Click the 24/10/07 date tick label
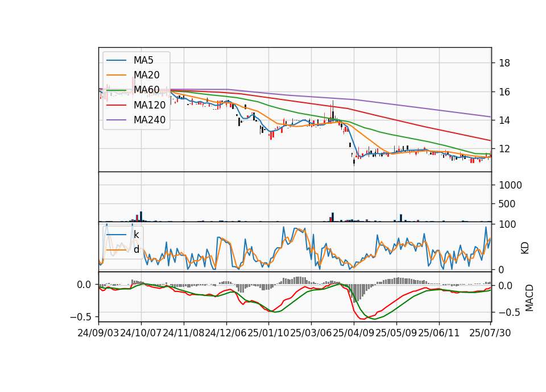This screenshot has height=392, width=546. point(141,333)
